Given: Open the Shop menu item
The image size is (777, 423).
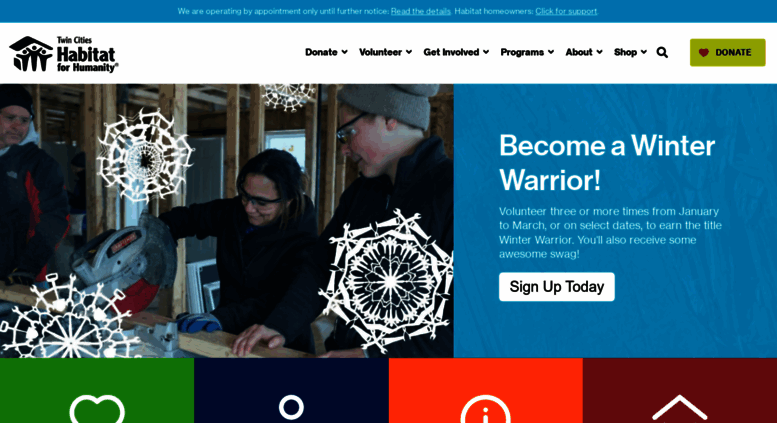Looking at the screenshot, I should pos(625,52).
